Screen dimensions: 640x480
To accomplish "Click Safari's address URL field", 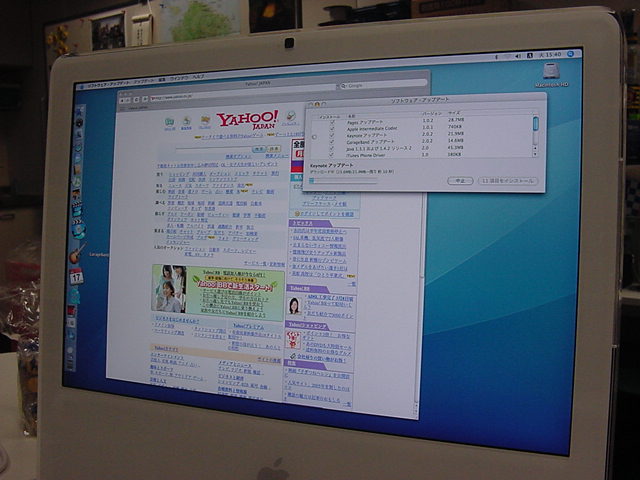I will click(242, 93).
